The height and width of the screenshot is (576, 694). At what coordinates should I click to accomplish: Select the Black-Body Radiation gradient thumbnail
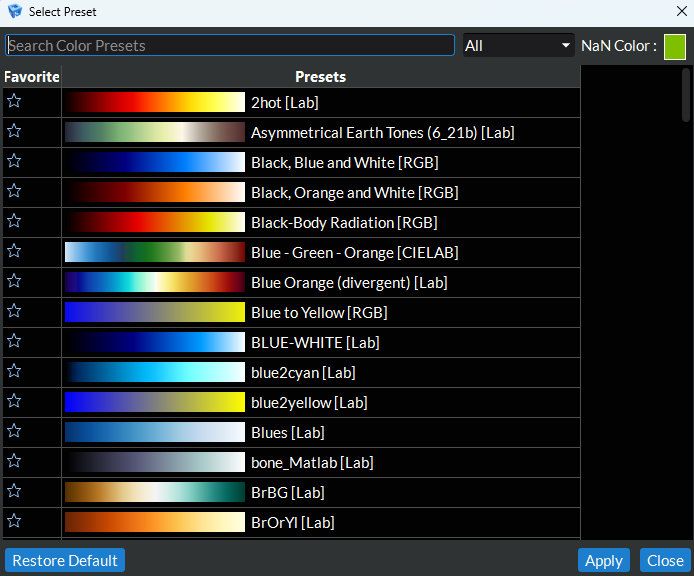[155, 222]
